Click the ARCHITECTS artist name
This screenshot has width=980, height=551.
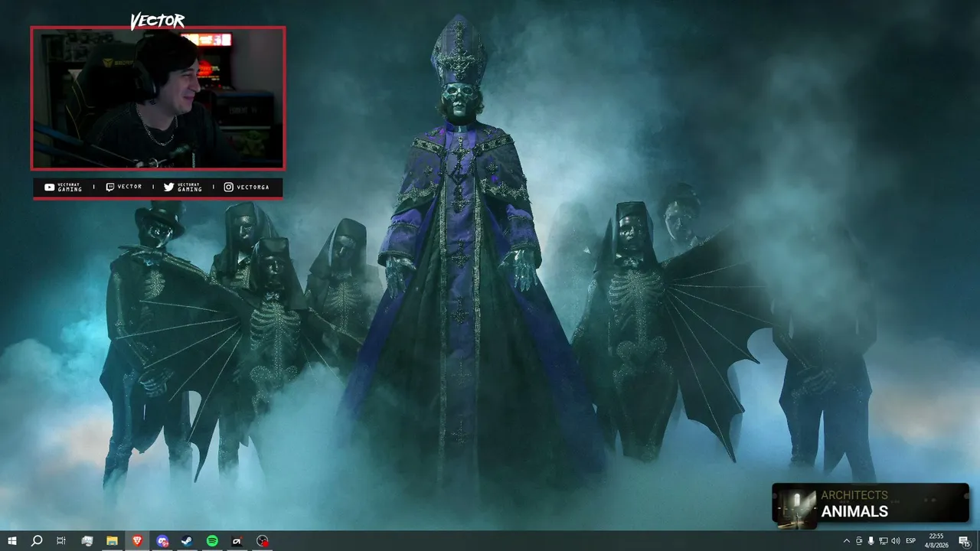[x=854, y=495]
